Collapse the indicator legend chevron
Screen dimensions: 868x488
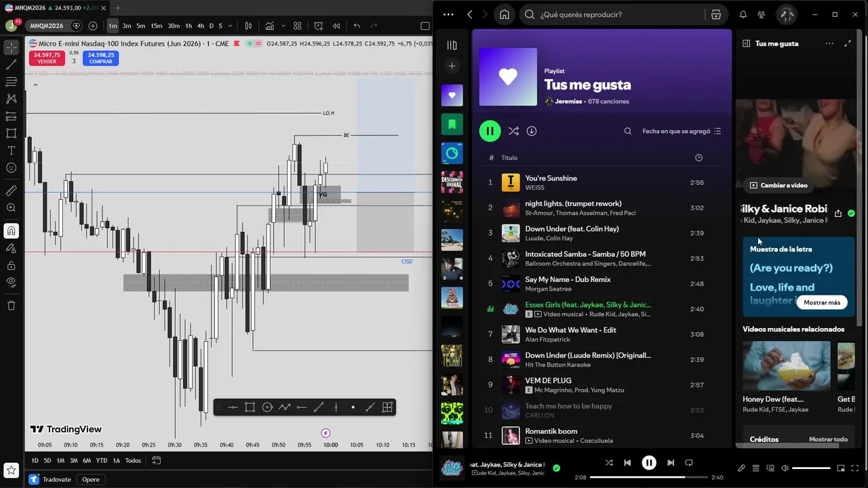[x=35, y=85]
